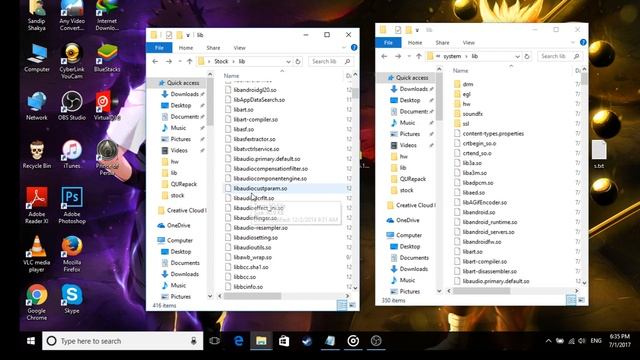Click system breadcrumb in address bar
Screen dimensions: 640x360
coord(452,56)
